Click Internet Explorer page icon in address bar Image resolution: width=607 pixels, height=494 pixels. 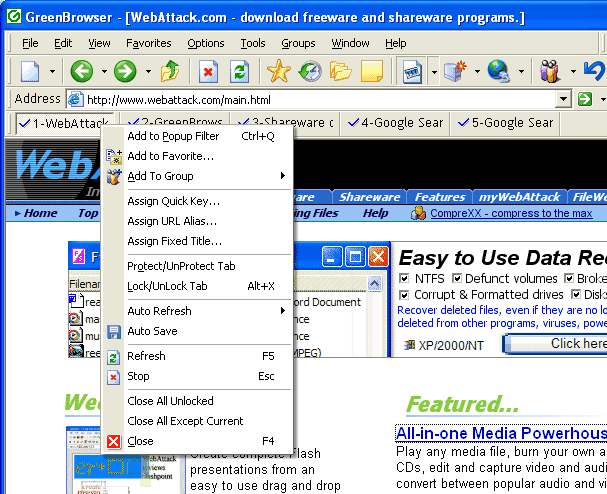pos(75,99)
